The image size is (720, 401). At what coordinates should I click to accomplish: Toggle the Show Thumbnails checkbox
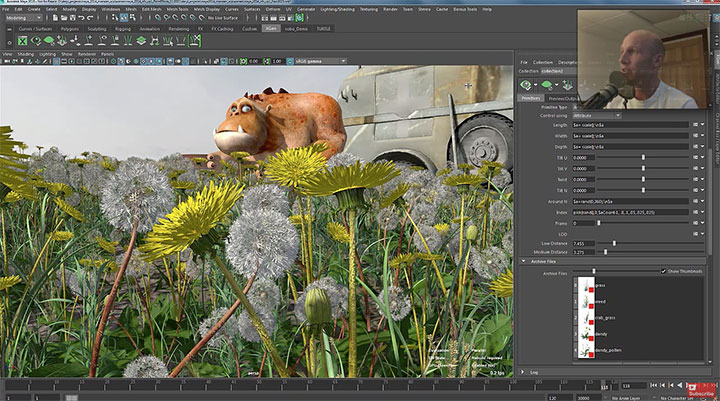coord(664,271)
